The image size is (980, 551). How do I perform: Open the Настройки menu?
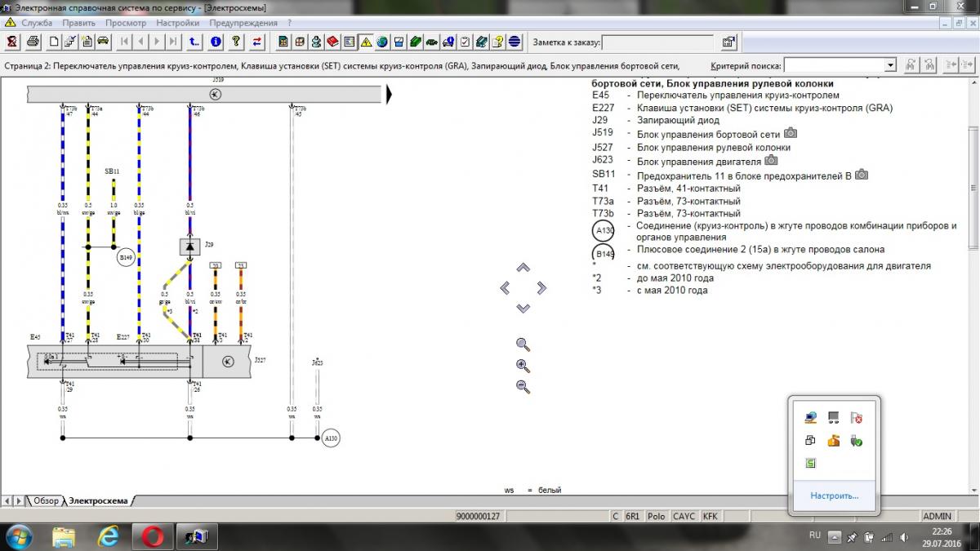click(177, 23)
